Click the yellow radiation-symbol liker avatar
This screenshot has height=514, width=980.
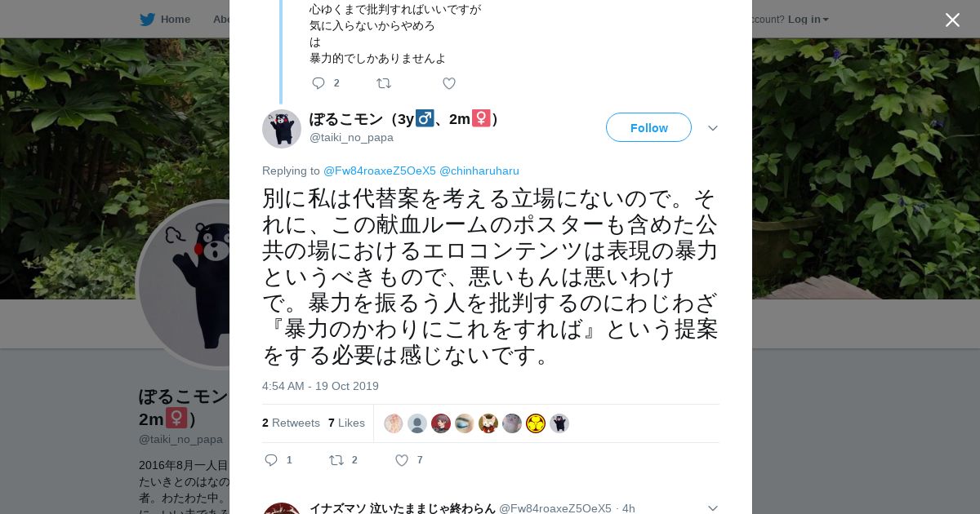(x=536, y=423)
